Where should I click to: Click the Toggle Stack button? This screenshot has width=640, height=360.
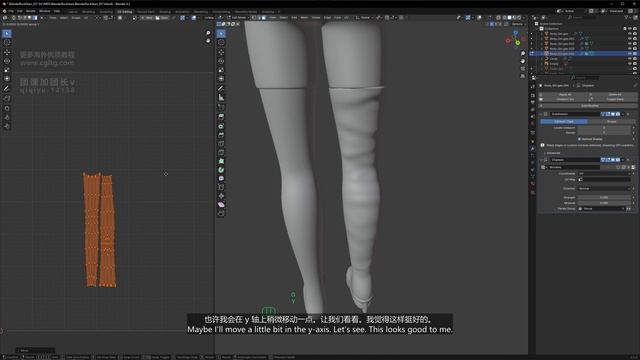coord(615,99)
